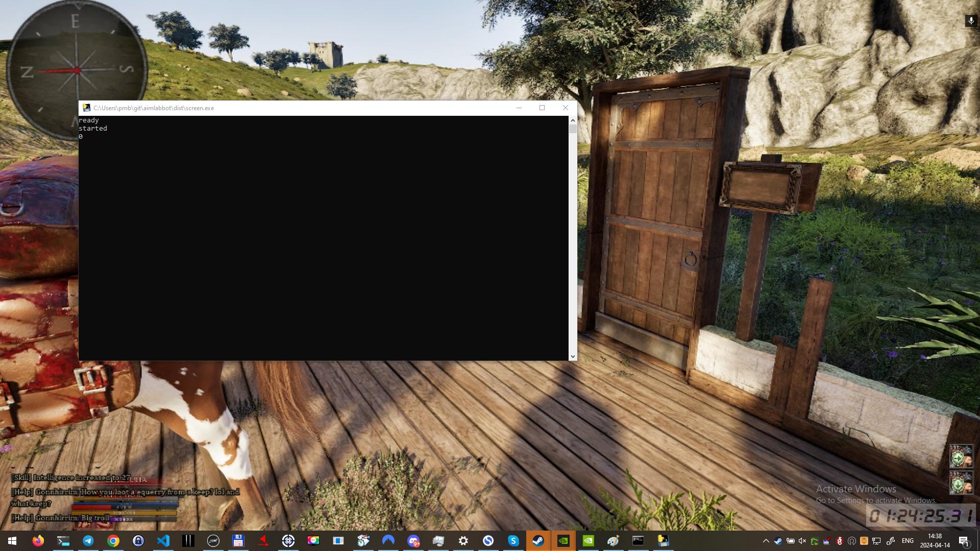Open the performance monitor taskbar icon
The height and width of the screenshot is (551, 980).
[438, 541]
